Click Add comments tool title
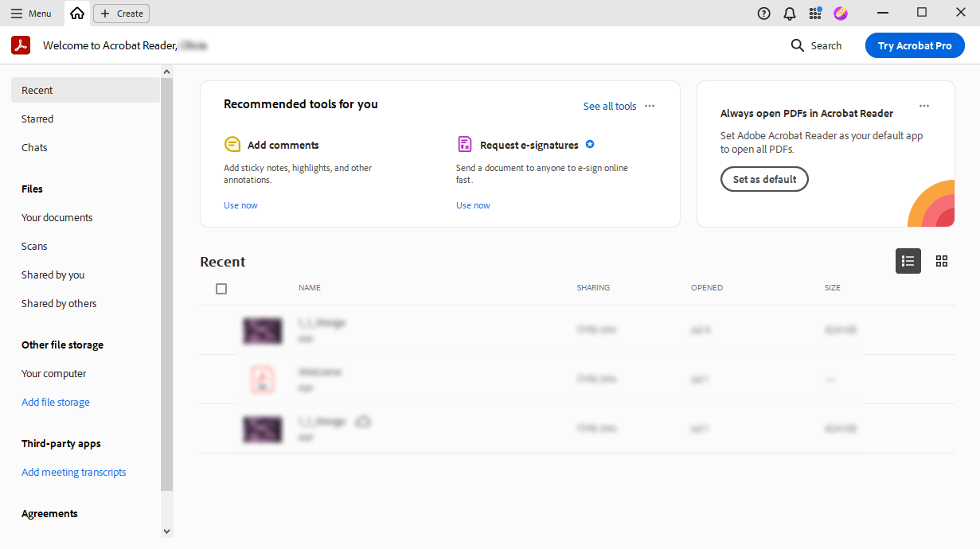 click(x=283, y=146)
